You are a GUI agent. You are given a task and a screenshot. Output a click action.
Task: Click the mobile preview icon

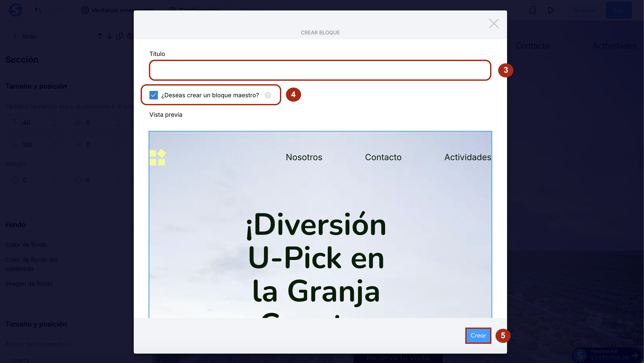(x=532, y=10)
